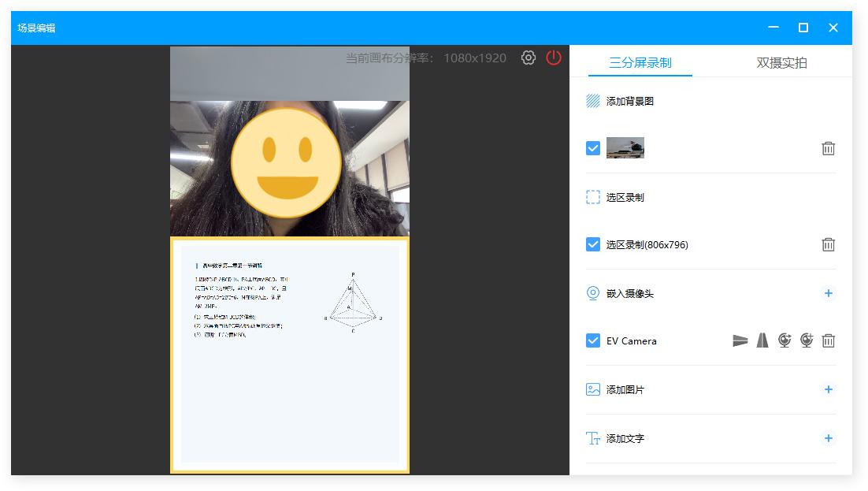Delete the 选区录制(806x796) recording region
Image resolution: width=868 pixels, height=491 pixels.
click(829, 244)
